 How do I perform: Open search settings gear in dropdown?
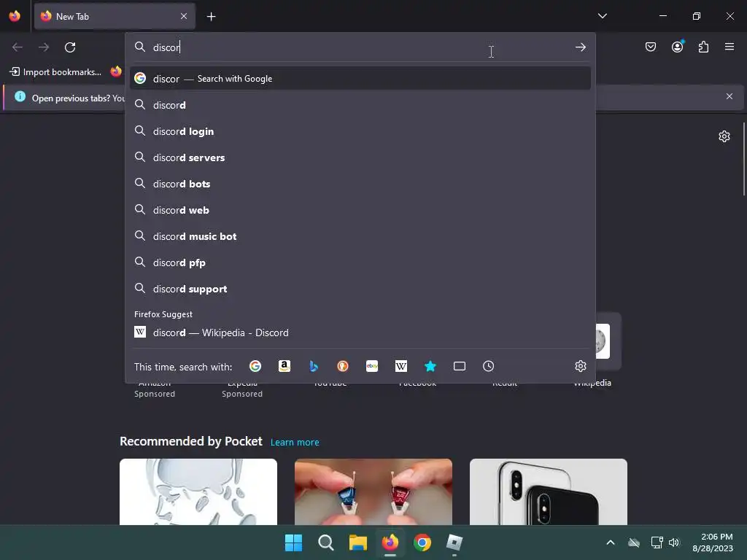tap(580, 366)
